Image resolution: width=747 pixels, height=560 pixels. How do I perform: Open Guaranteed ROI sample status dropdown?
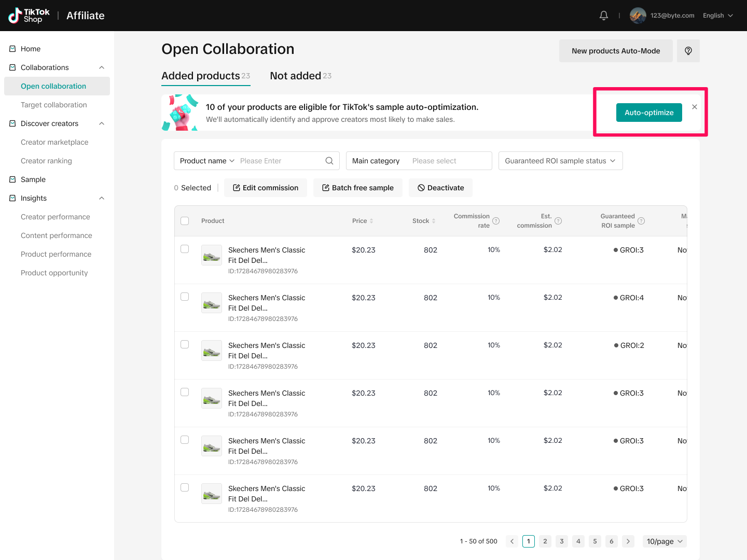point(560,161)
